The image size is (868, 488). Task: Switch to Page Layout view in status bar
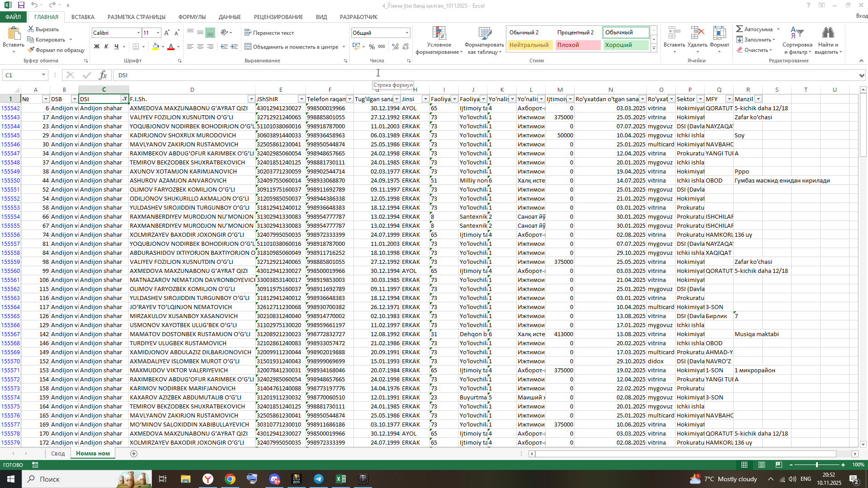[x=761, y=465]
